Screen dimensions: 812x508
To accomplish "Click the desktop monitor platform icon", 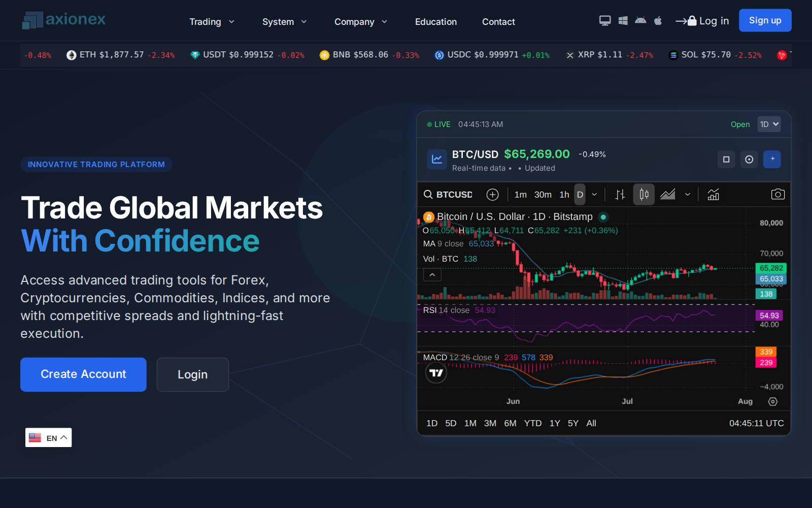I will [605, 21].
